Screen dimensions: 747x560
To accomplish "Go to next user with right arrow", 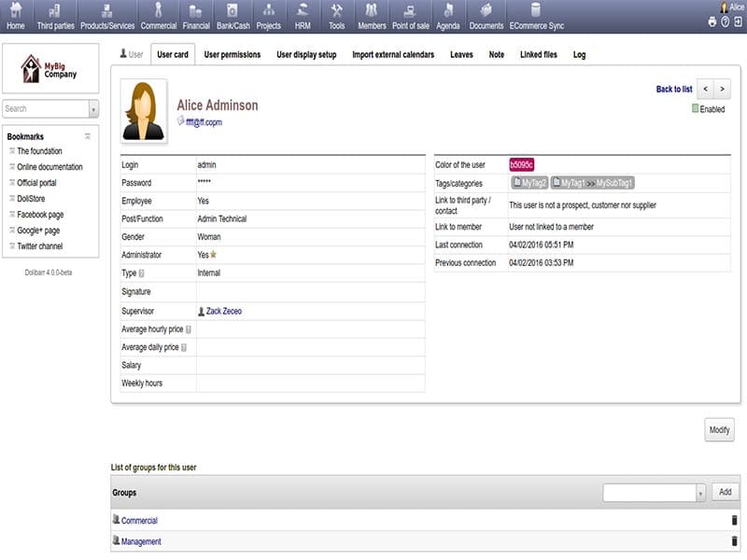I will point(722,89).
